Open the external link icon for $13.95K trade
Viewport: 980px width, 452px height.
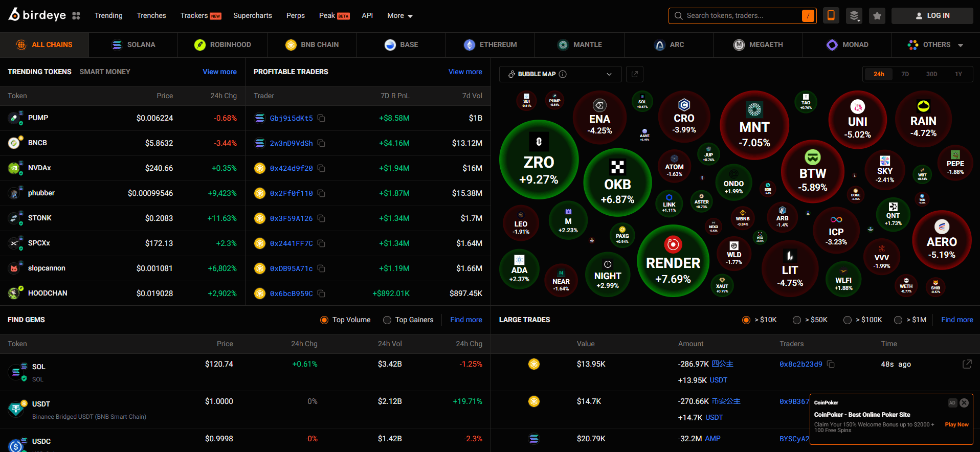(x=967, y=364)
